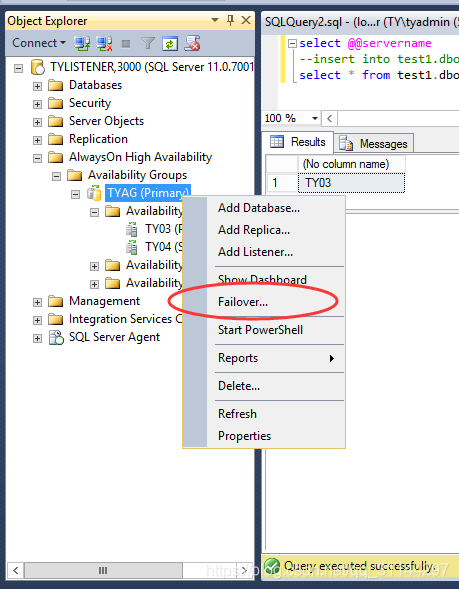Select the Databases folder icon
Image resolution: width=459 pixels, height=589 pixels.
point(56,85)
